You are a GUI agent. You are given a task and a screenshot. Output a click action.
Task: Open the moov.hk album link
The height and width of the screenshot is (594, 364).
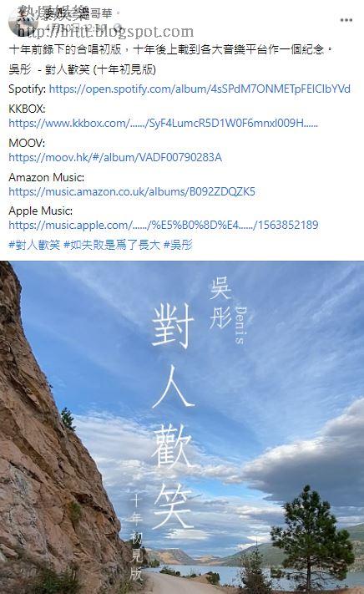[x=115, y=157]
